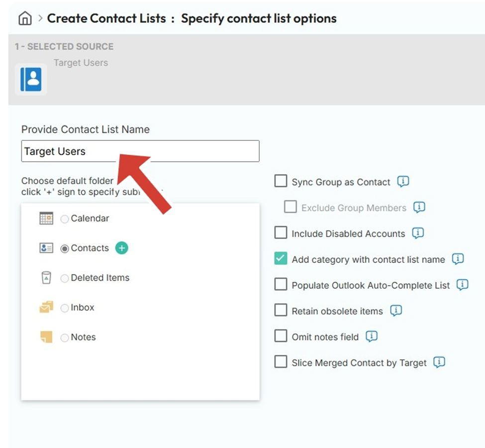
Task: Click the Deleted Items trash icon
Action: tap(46, 278)
